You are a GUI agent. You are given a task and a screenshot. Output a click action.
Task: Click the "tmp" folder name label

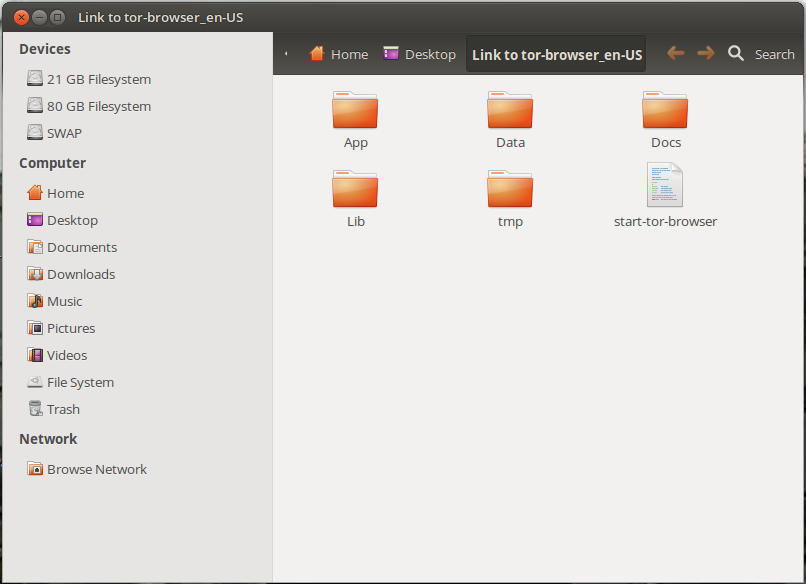pos(510,222)
